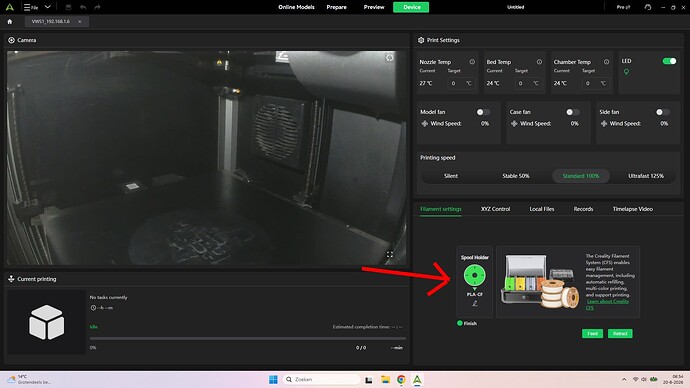Click the Creality Print logo icon
Viewport: 690px width, 388px height.
pos(9,7)
